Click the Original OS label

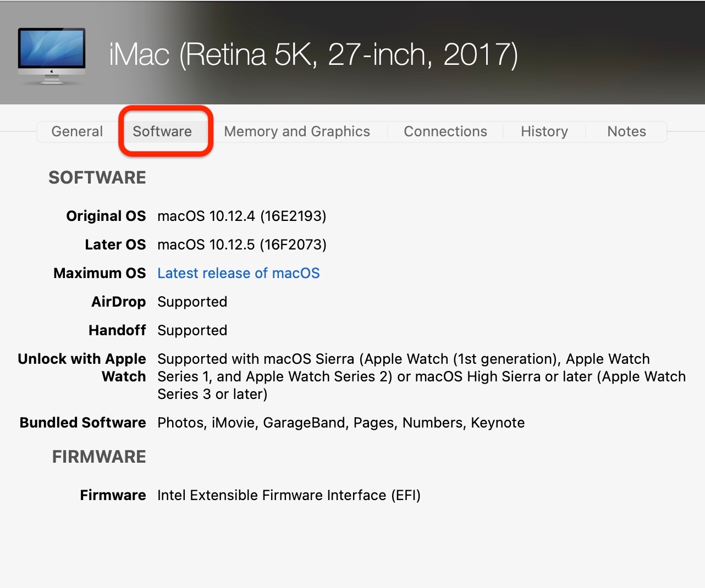106,216
